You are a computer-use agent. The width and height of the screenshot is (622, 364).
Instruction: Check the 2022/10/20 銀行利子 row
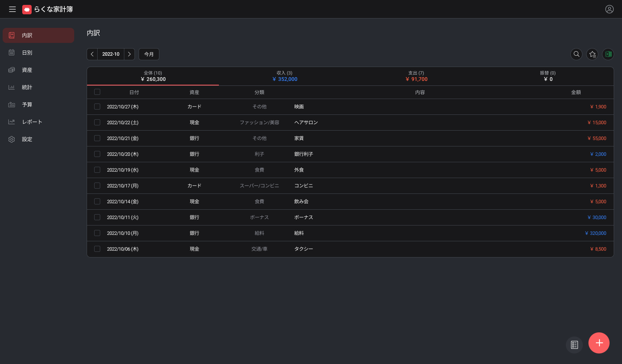click(x=97, y=154)
